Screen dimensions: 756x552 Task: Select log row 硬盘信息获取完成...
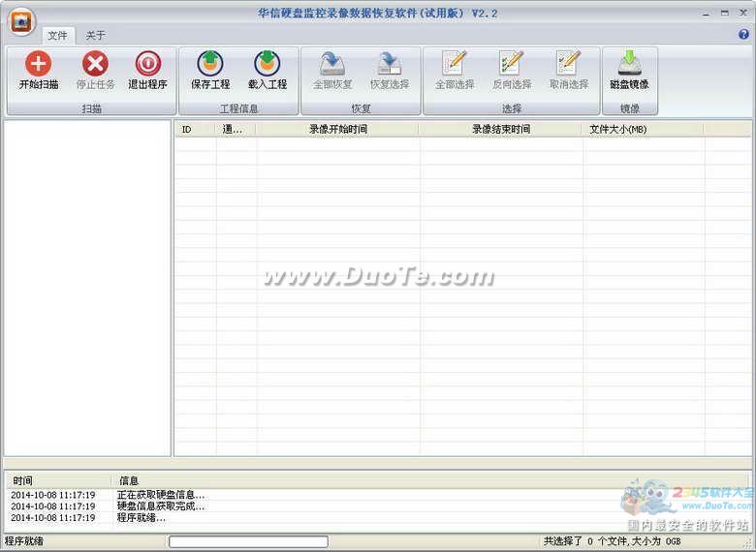[376, 506]
